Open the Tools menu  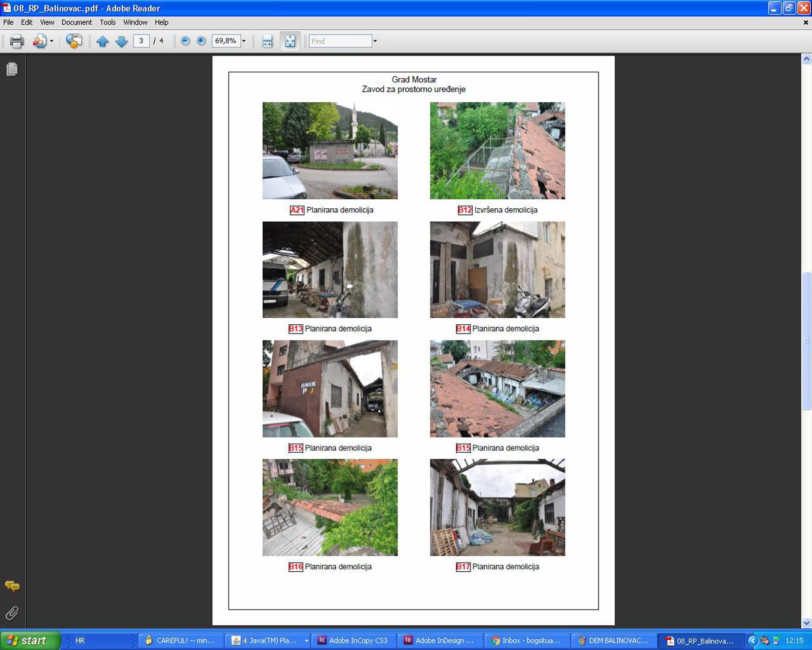coord(108,22)
